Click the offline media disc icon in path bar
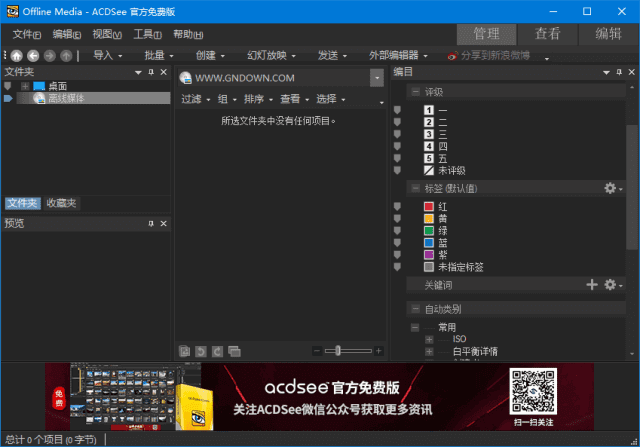This screenshot has width=640, height=447. click(x=186, y=78)
